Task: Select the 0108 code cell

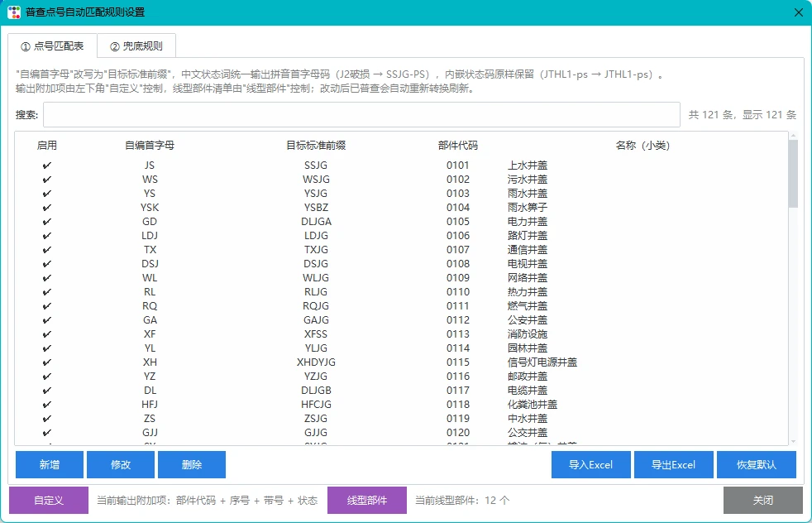Action: 458,264
